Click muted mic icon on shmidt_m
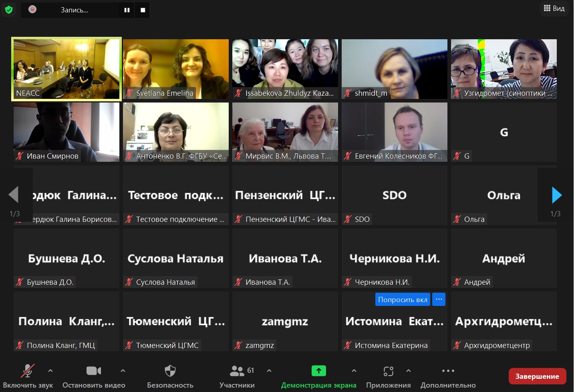The height and width of the screenshot is (392, 574). [x=348, y=93]
